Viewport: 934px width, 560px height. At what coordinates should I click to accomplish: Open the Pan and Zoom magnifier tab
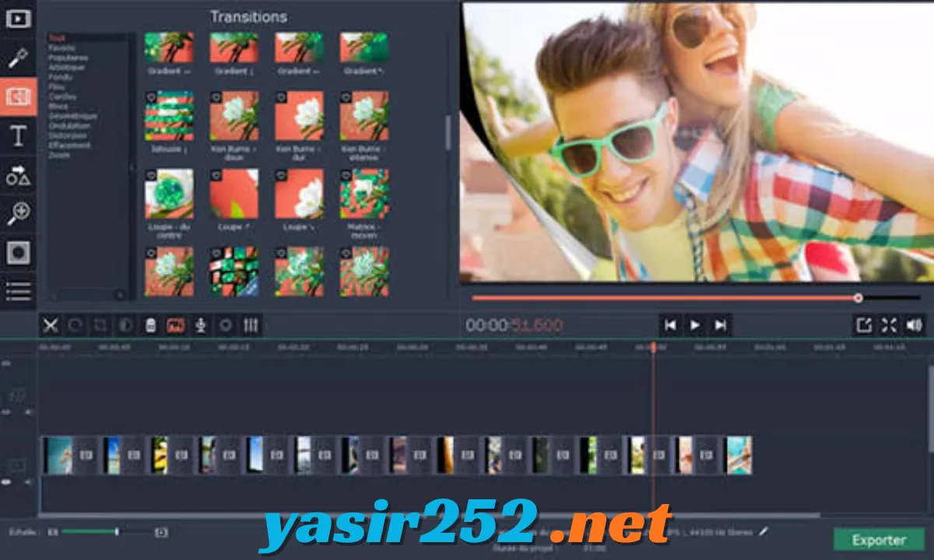coord(18,214)
